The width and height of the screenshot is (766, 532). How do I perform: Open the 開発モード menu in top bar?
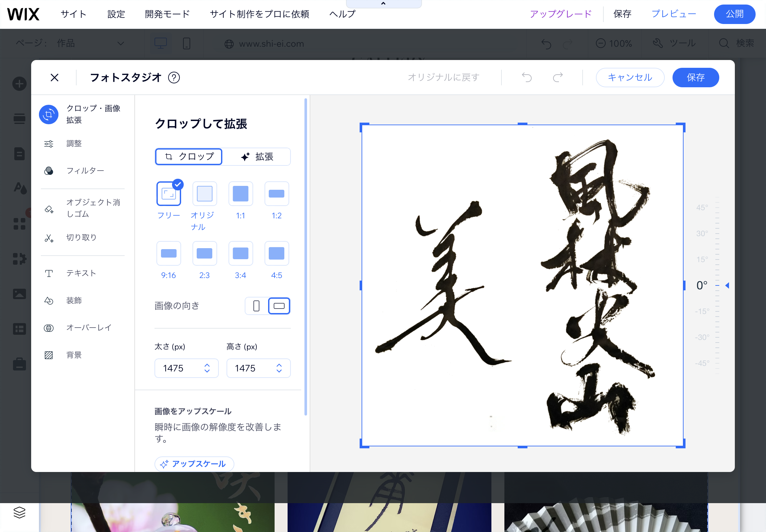coord(167,14)
